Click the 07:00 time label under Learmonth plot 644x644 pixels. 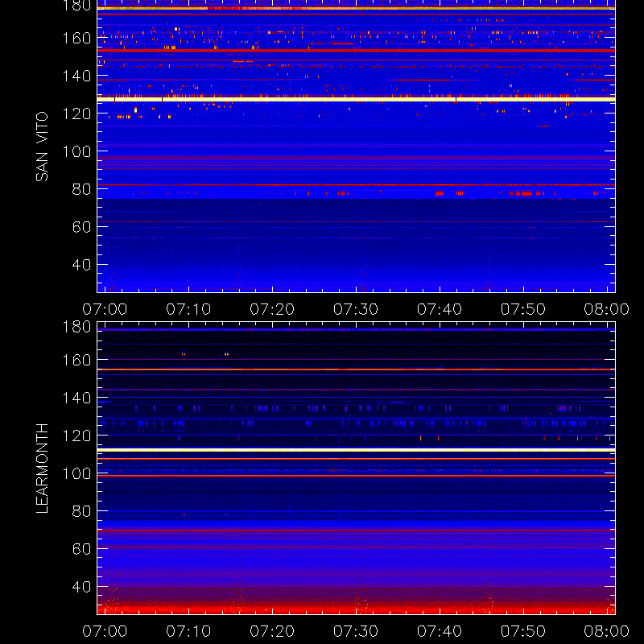point(105,631)
